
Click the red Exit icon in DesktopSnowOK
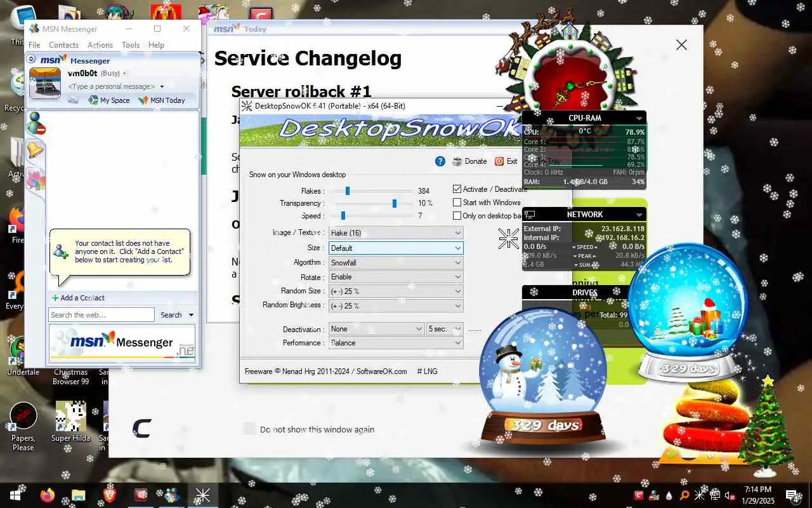tap(499, 161)
